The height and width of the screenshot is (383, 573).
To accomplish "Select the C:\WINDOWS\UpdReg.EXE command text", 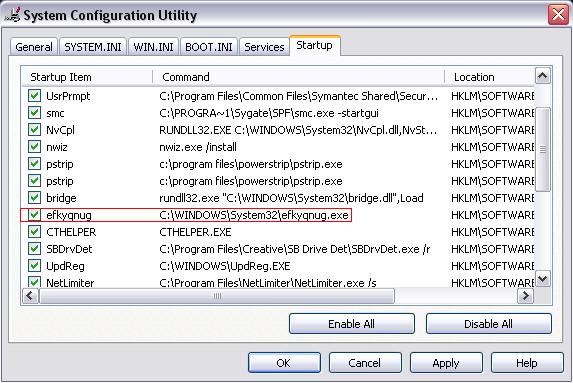I will [x=225, y=266].
